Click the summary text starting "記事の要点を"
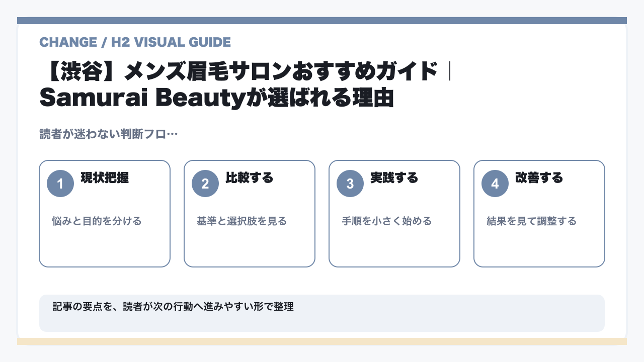This screenshot has height=362, width=644. (x=173, y=307)
